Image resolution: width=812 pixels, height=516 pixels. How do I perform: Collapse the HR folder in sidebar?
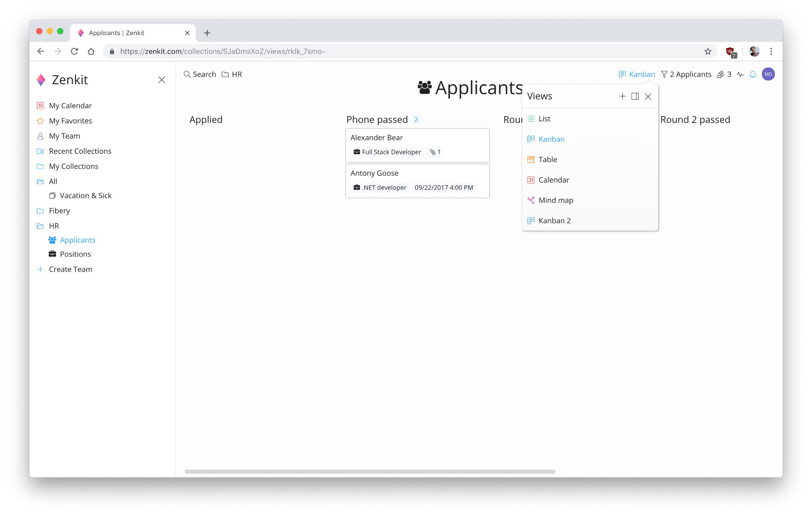point(53,226)
